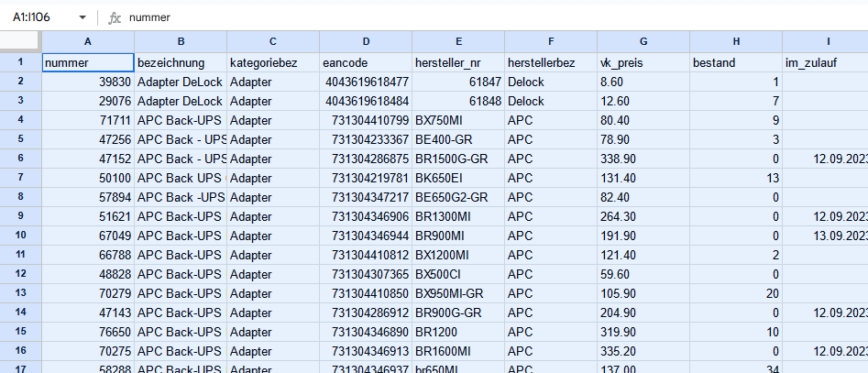This screenshot has width=868, height=373.
Task: Click price cell 264.30
Action: 643,216
